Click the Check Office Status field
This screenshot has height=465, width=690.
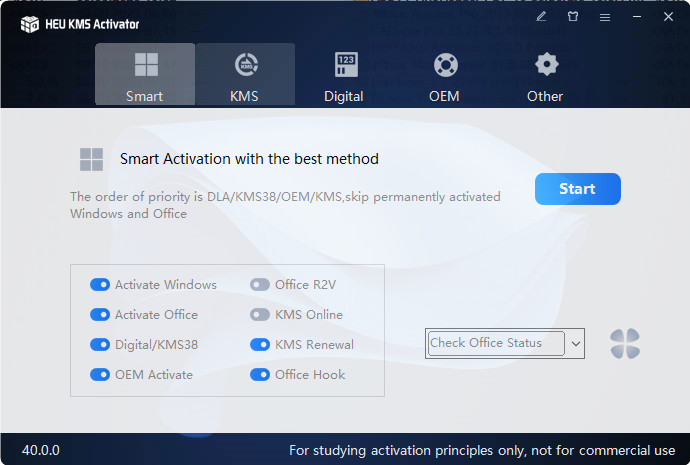(495, 343)
